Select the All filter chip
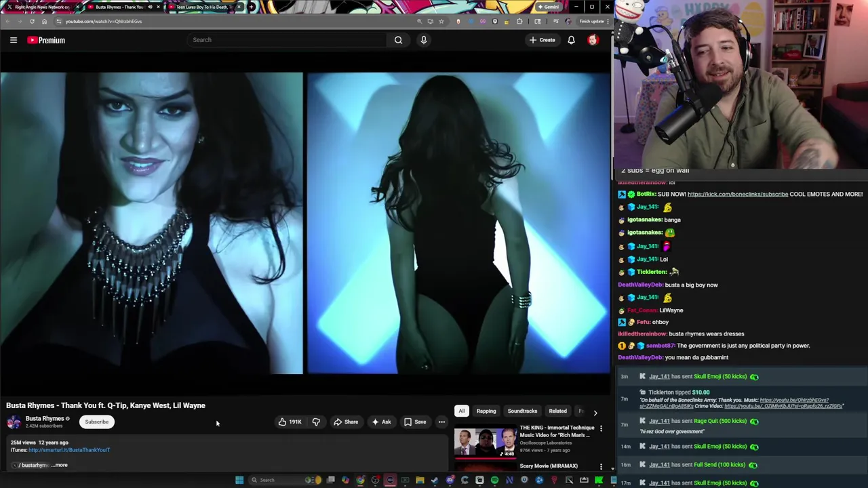The image size is (868, 488). point(461,411)
